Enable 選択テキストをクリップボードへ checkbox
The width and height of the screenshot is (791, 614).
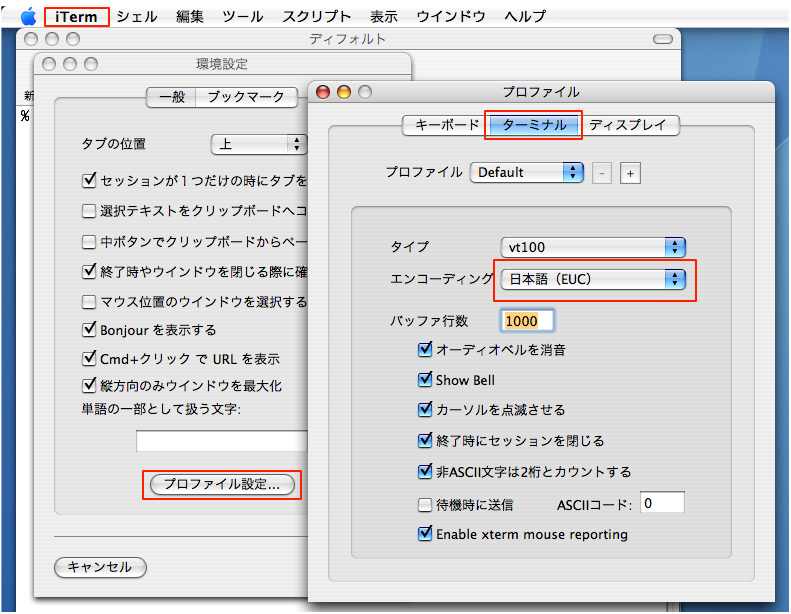(x=89, y=211)
